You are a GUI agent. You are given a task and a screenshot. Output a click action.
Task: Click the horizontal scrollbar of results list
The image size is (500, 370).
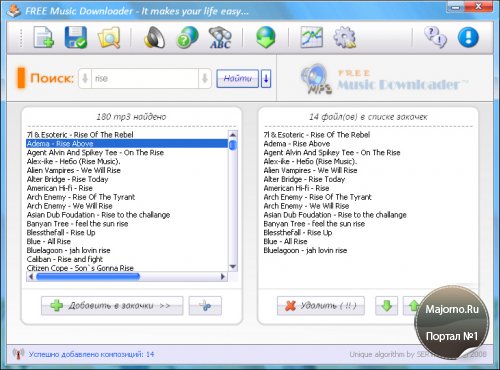(x=127, y=277)
